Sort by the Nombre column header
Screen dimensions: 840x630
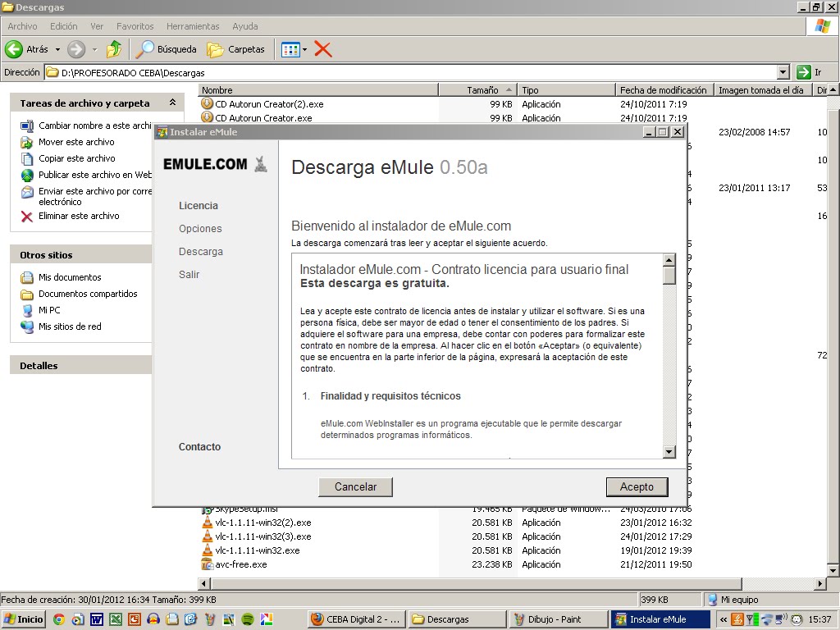click(318, 90)
